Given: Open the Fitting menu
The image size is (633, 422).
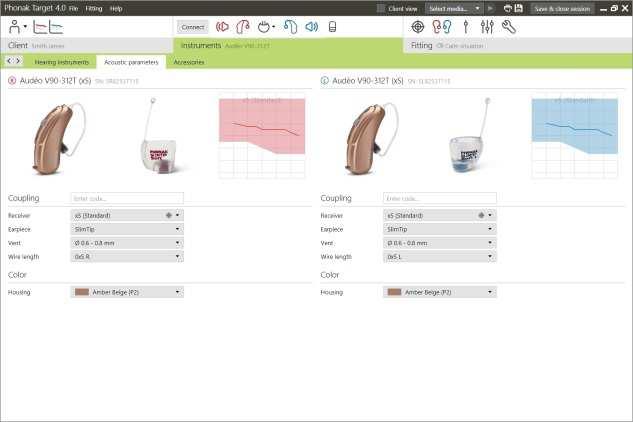Looking at the screenshot, I should 94,8.
